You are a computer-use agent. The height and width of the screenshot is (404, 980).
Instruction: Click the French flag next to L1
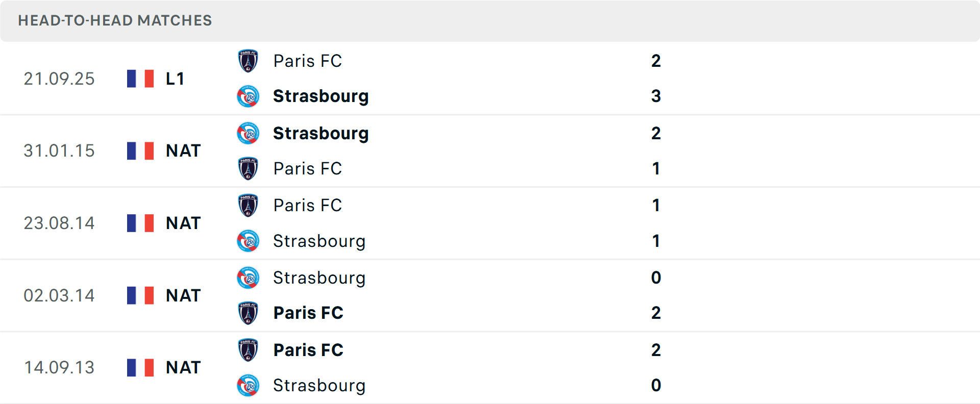140,78
